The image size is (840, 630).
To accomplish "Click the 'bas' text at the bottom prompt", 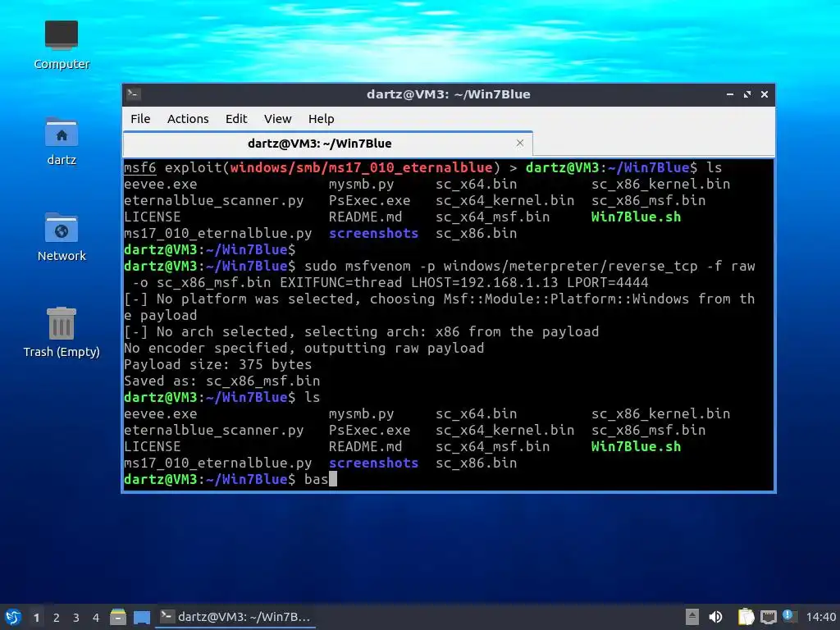I will click(316, 479).
